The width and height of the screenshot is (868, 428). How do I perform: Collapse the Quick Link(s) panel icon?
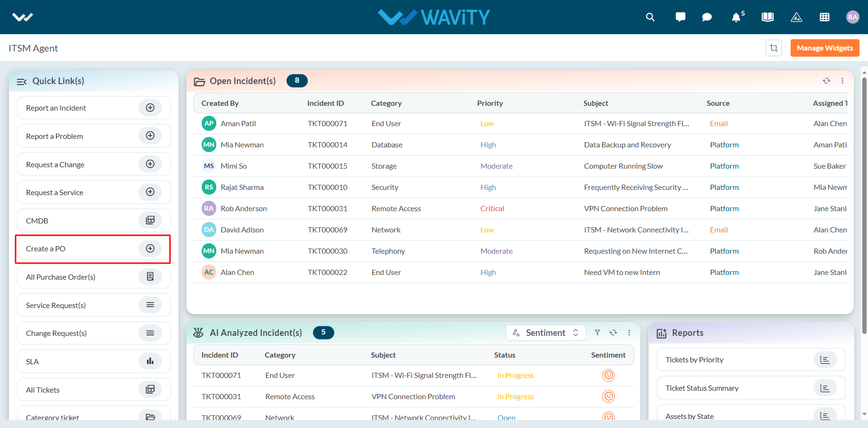(x=22, y=81)
